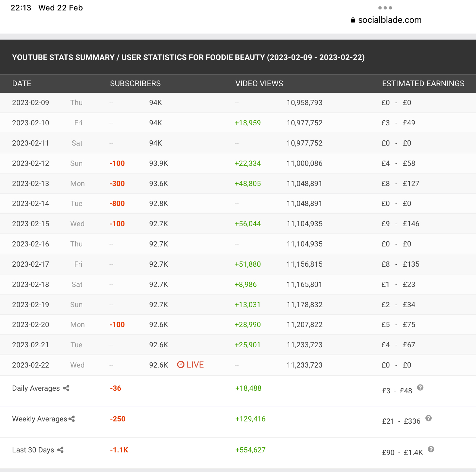Open help icon beside £21 - £336 weekly earnings
This screenshot has width=476, height=472.
pos(429,418)
